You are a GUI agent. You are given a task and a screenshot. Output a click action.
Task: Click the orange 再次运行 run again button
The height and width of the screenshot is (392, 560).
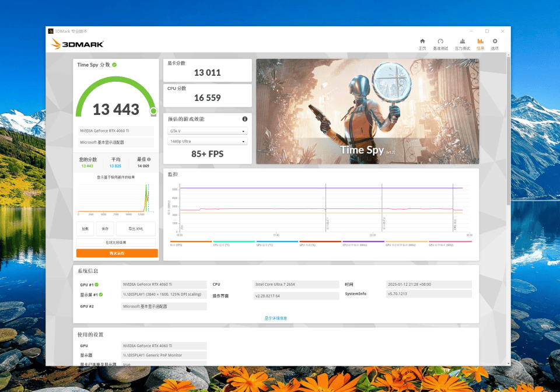click(x=117, y=253)
